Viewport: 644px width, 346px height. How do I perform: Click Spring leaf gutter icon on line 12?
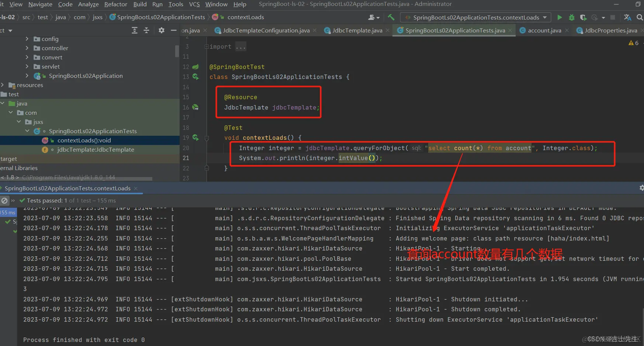click(195, 67)
